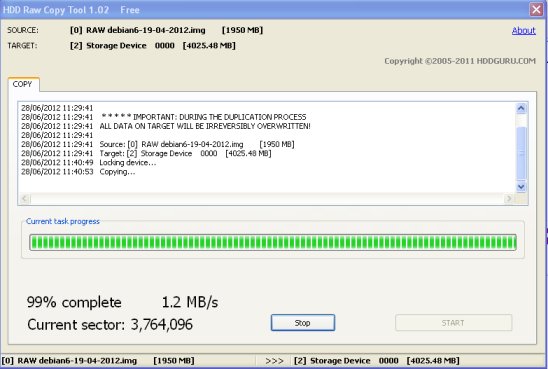Image resolution: width=548 pixels, height=369 pixels.
Task: Click the log scroll up arrow
Action: point(521,108)
